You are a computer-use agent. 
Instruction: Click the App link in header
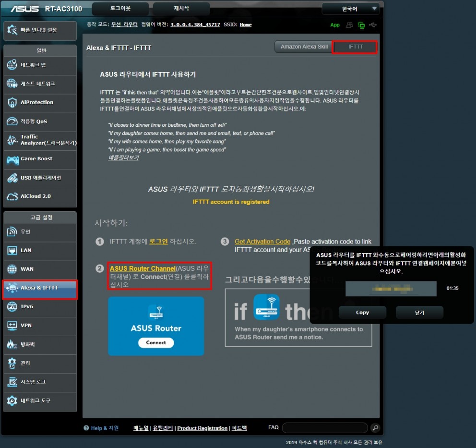coord(335,25)
